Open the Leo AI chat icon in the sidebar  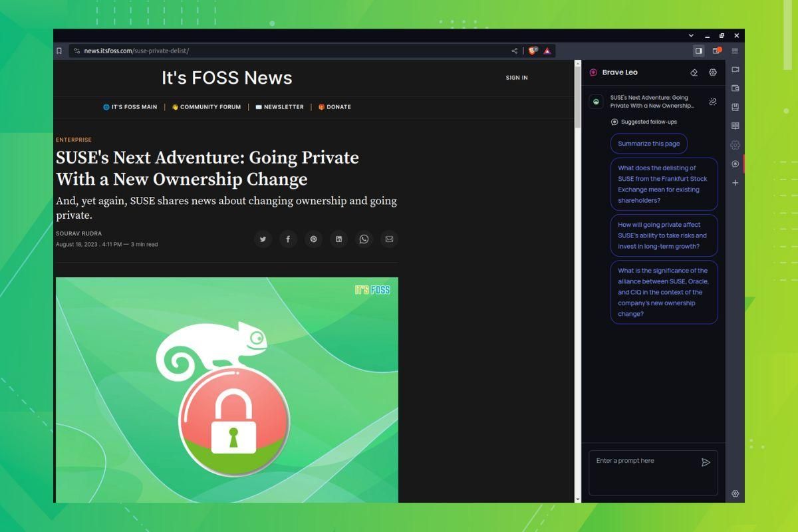coord(735,164)
